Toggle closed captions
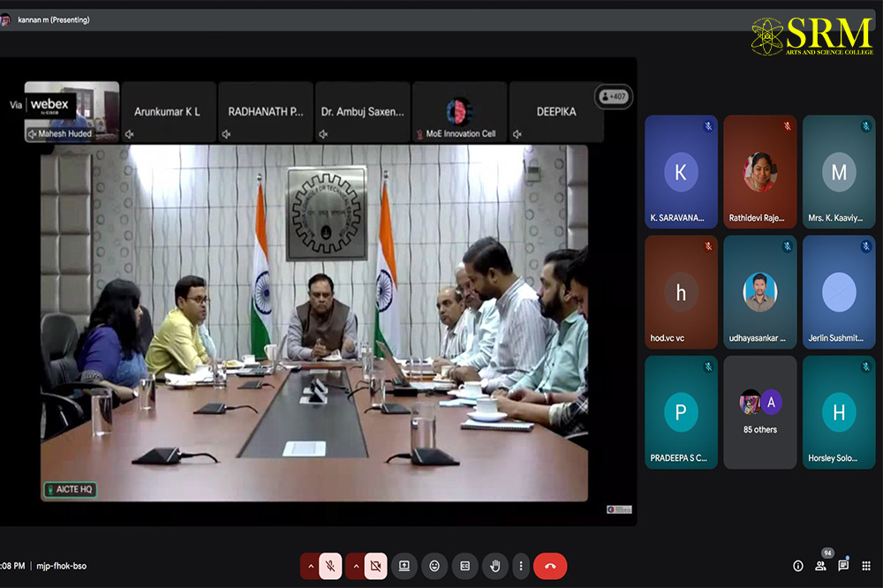This screenshot has width=883, height=588. tap(464, 566)
